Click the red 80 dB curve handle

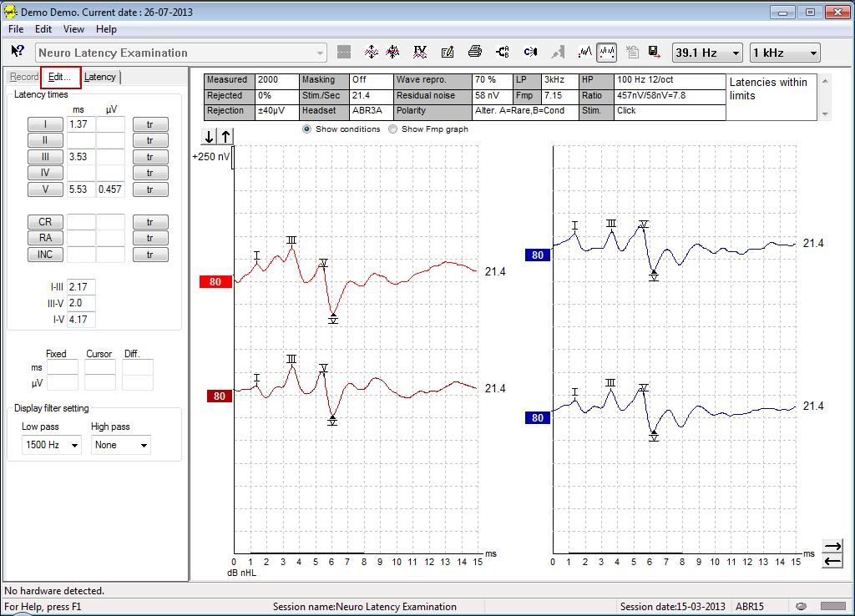pos(216,282)
